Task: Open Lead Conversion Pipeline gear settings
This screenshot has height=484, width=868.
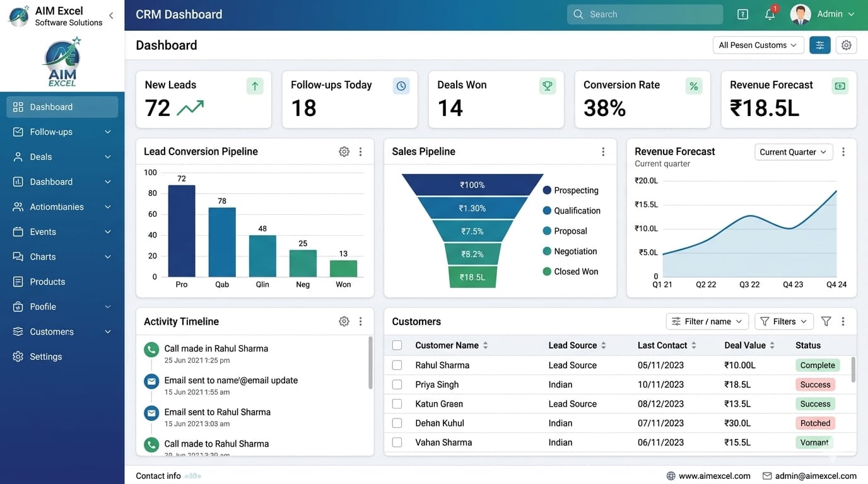Action: click(x=344, y=151)
